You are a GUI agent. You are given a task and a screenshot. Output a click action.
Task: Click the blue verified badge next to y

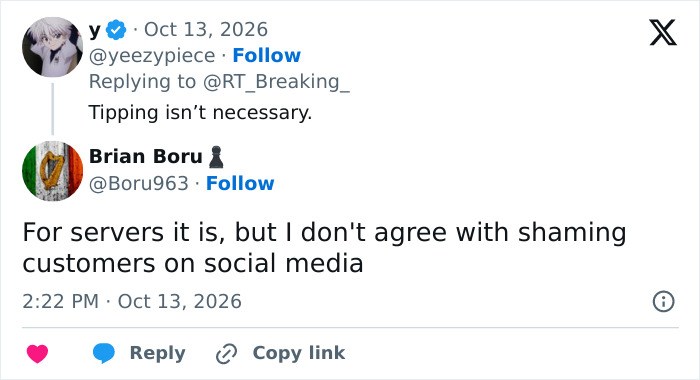pos(116,30)
